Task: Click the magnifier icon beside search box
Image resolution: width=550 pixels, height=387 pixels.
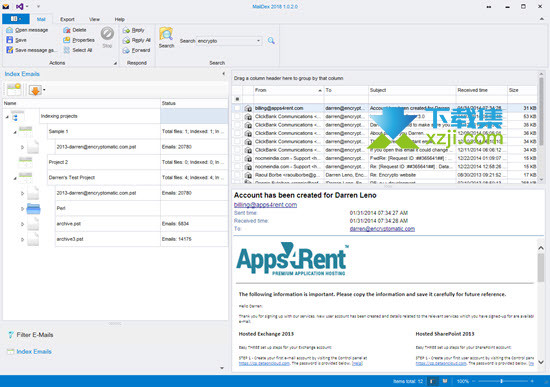Action: click(271, 41)
